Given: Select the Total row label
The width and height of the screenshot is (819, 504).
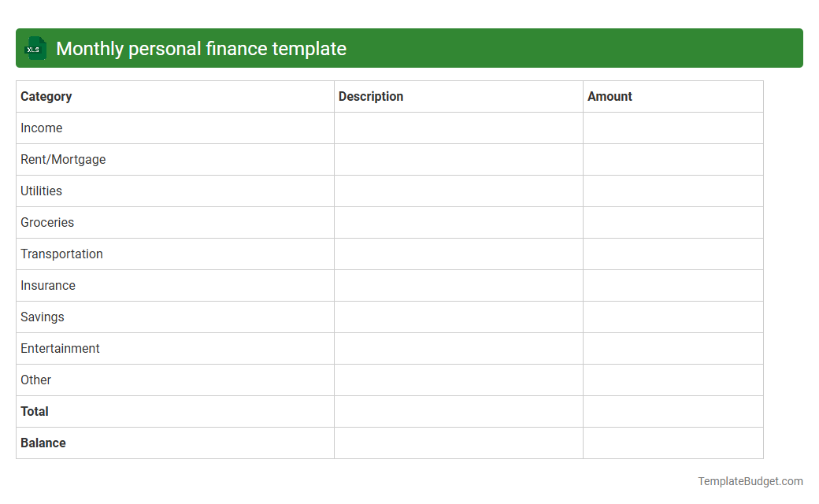Looking at the screenshot, I should (x=35, y=411).
